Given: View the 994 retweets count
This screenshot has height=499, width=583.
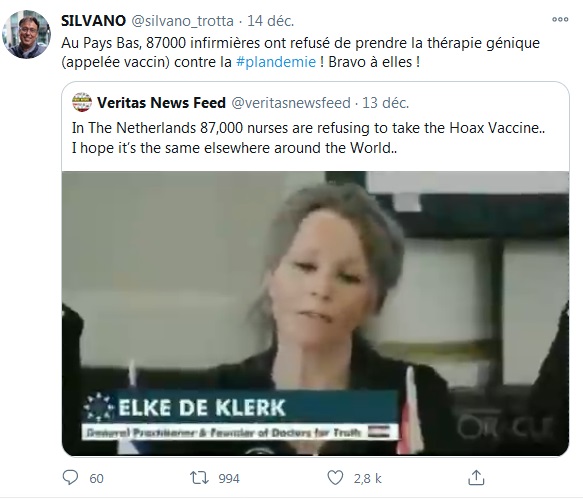Looking at the screenshot, I should pos(229,478).
